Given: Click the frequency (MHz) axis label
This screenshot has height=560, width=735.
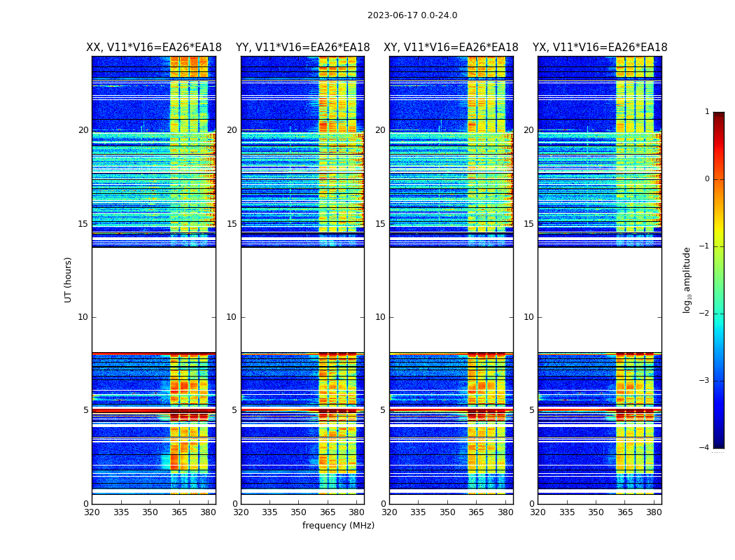Looking at the screenshot, I should click(338, 525).
